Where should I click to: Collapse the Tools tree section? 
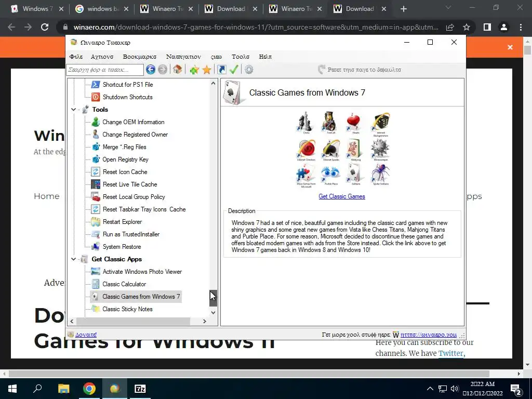[x=73, y=110]
